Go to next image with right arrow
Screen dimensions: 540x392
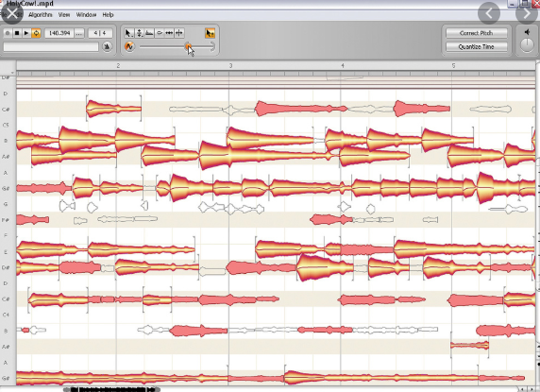pyautogui.click(x=527, y=13)
